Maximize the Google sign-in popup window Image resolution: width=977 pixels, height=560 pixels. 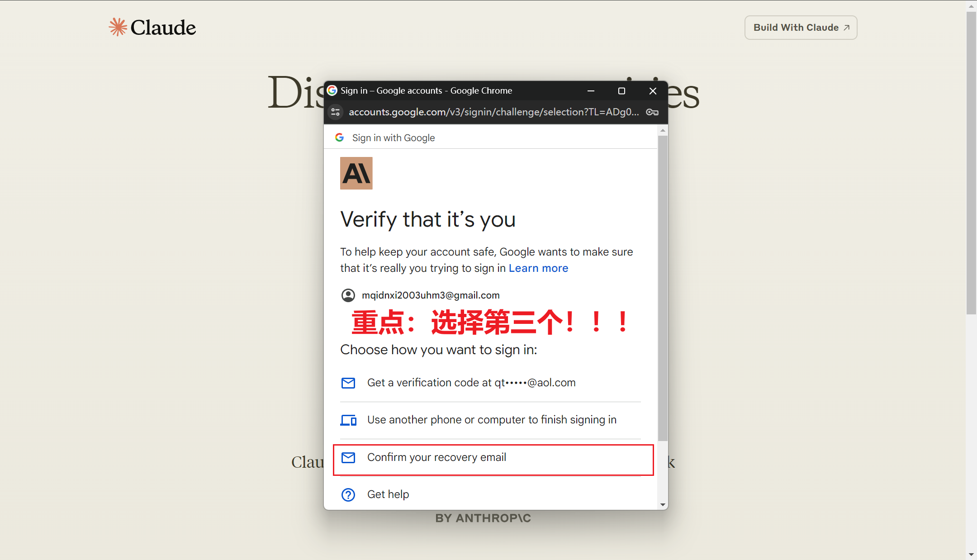pos(621,91)
